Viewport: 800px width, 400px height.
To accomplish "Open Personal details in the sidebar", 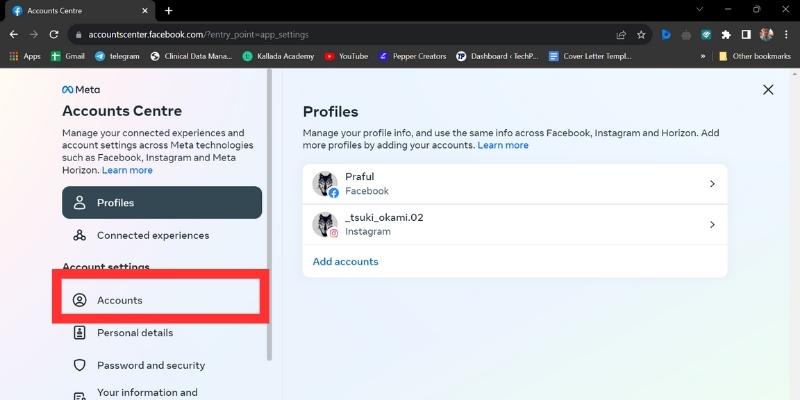I will coord(162,333).
